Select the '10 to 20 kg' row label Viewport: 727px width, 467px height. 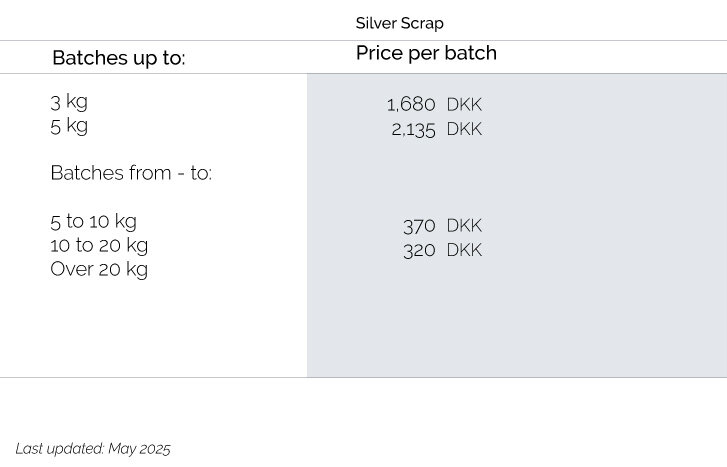99,246
